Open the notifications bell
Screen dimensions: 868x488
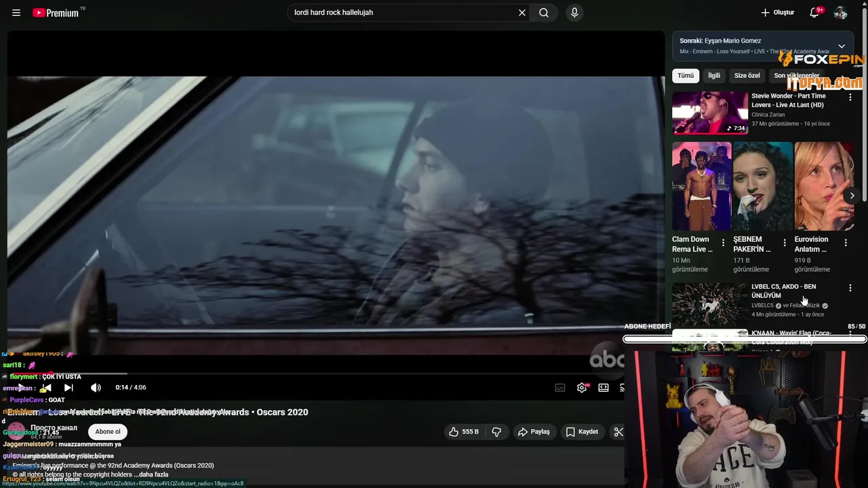coord(816,13)
